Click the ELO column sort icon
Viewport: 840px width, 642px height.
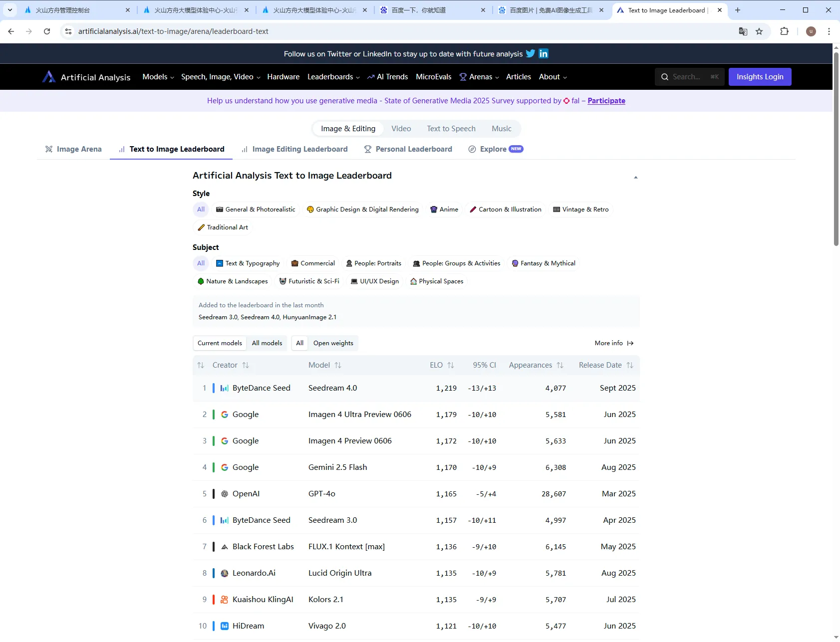[451, 365]
